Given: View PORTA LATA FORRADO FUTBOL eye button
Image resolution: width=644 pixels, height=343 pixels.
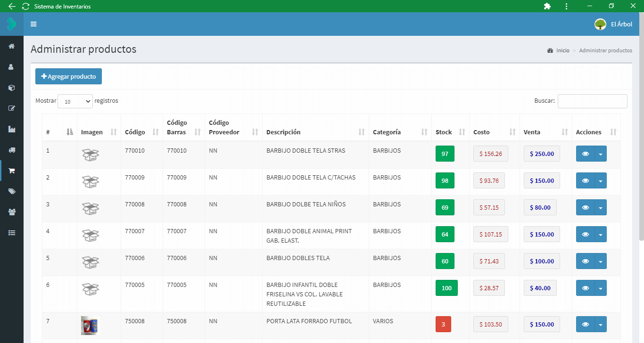Looking at the screenshot, I should pyautogui.click(x=585, y=324).
